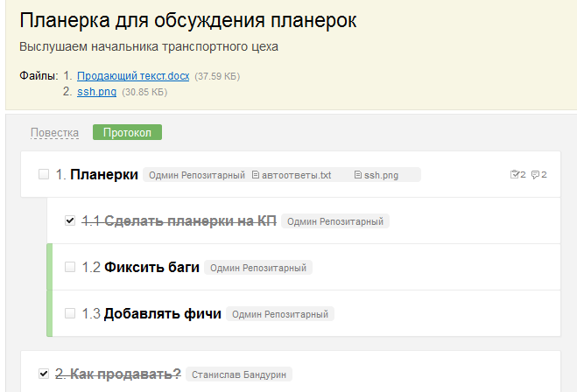Viewport: 577px width, 392px height.
Task: Open автоответы.txt attachment in the Планерки item
Action: (294, 175)
